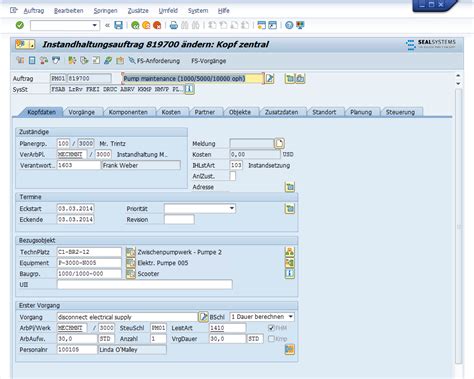This screenshot has height=379, width=474.
Task: Click the green Back icon
Action: tap(135, 25)
